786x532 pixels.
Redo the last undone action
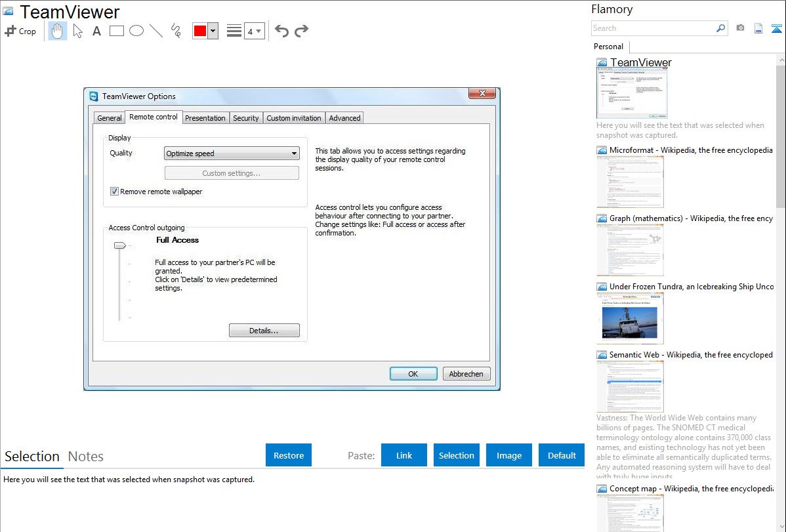pyautogui.click(x=301, y=31)
